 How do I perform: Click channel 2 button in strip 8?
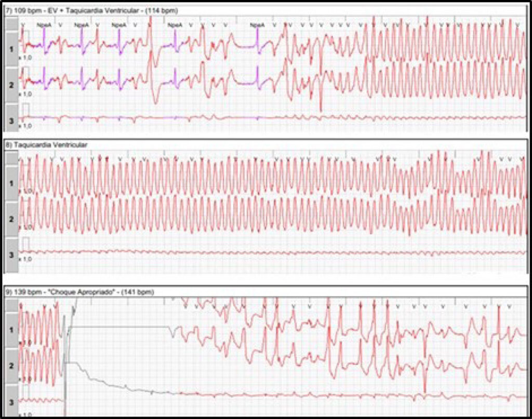[x=11, y=219]
